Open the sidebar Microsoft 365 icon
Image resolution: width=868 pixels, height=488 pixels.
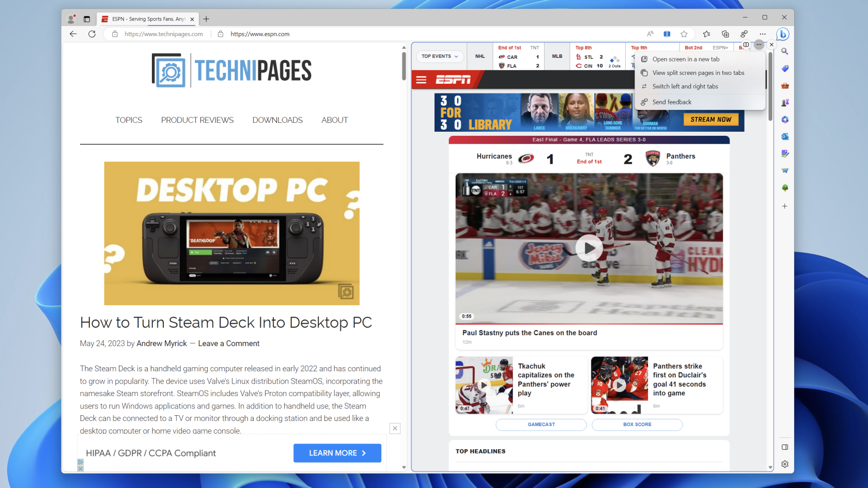click(x=785, y=119)
